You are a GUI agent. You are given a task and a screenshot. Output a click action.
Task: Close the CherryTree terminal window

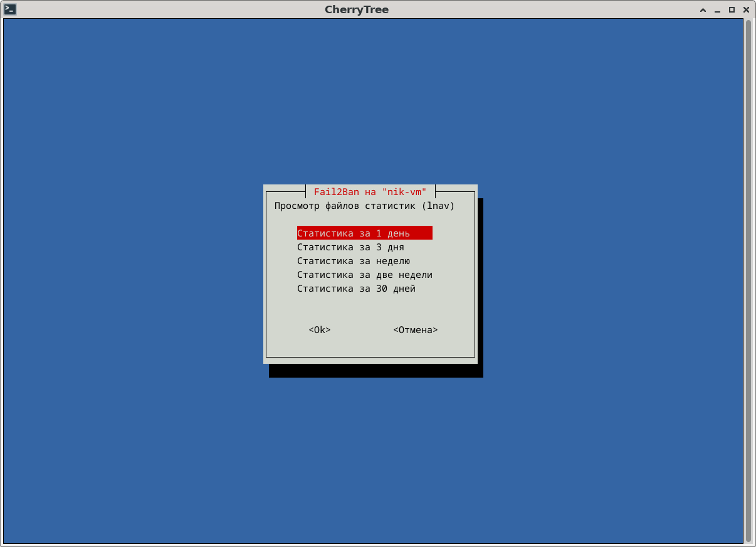746,9
